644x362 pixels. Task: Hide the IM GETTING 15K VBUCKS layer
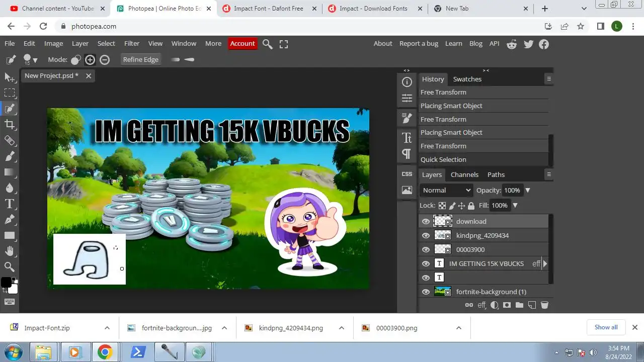tap(426, 263)
